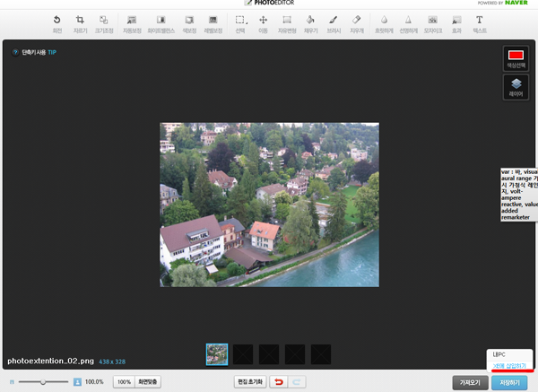Apply the 모자이크 mosaic tool
The width and height of the screenshot is (538, 392).
click(433, 24)
